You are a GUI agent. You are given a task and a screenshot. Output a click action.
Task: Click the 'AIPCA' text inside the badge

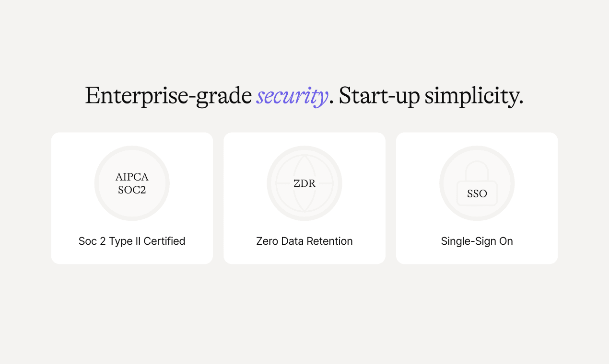tap(132, 177)
